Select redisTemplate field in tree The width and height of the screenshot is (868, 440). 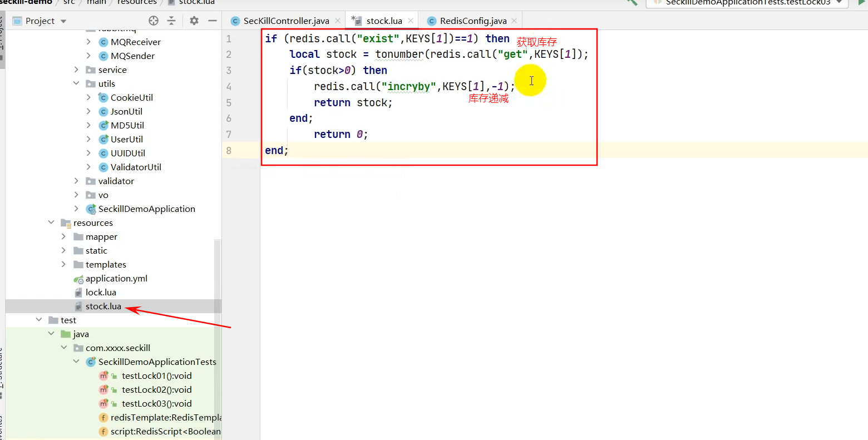[166, 417]
